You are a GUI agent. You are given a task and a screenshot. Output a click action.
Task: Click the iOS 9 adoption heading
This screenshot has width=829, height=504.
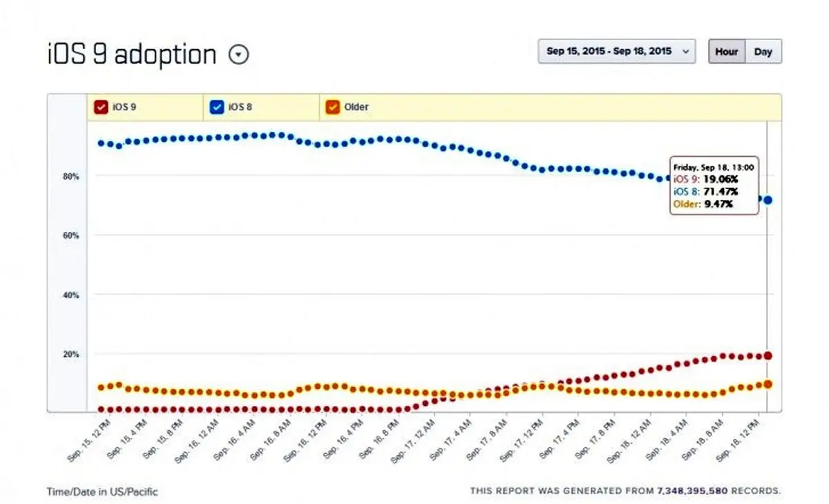pos(131,55)
